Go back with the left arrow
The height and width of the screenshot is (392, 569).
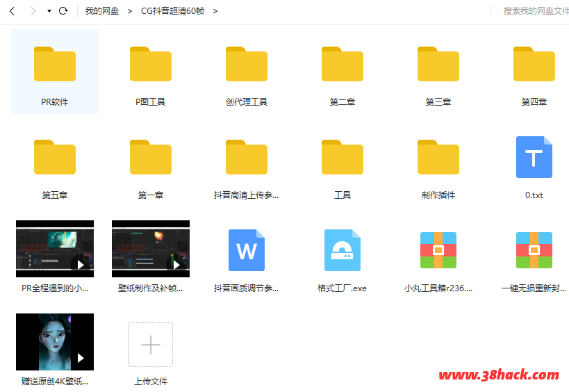point(12,11)
